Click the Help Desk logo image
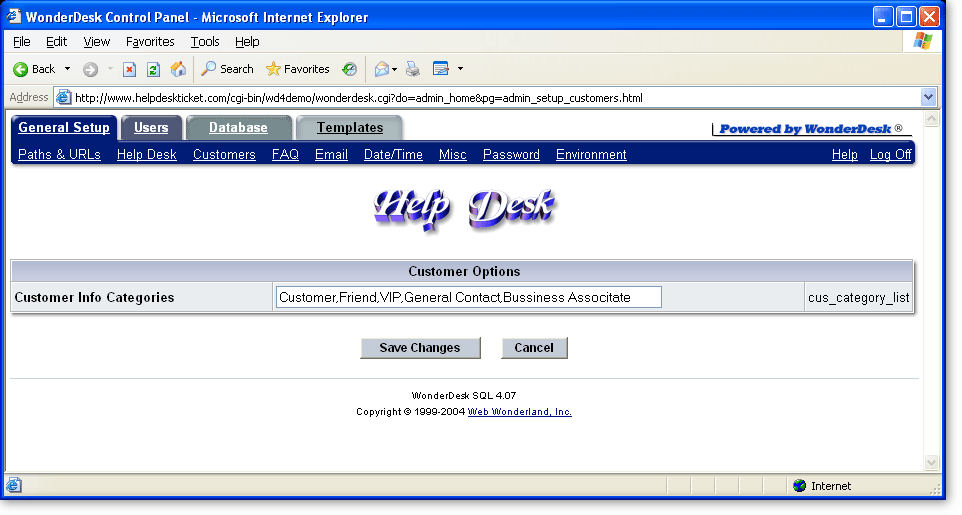962x515 pixels. (x=464, y=209)
